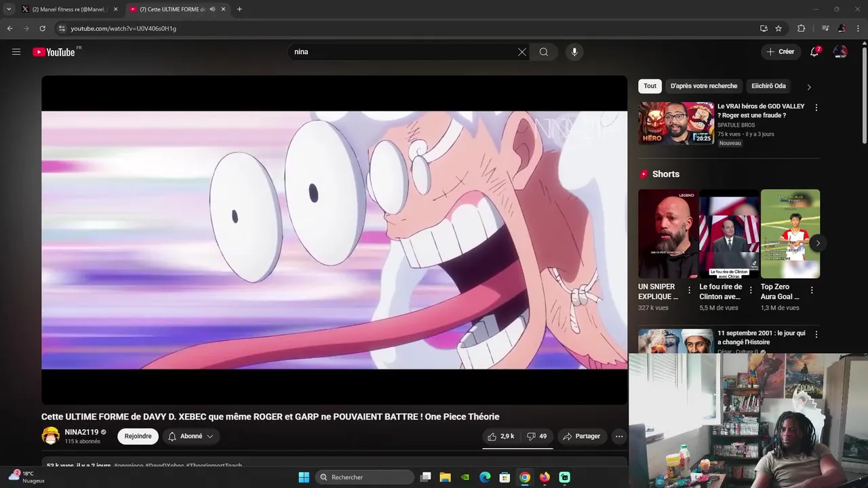Go back with browser back arrow
Image resolution: width=868 pixels, height=488 pixels.
tap(9, 28)
